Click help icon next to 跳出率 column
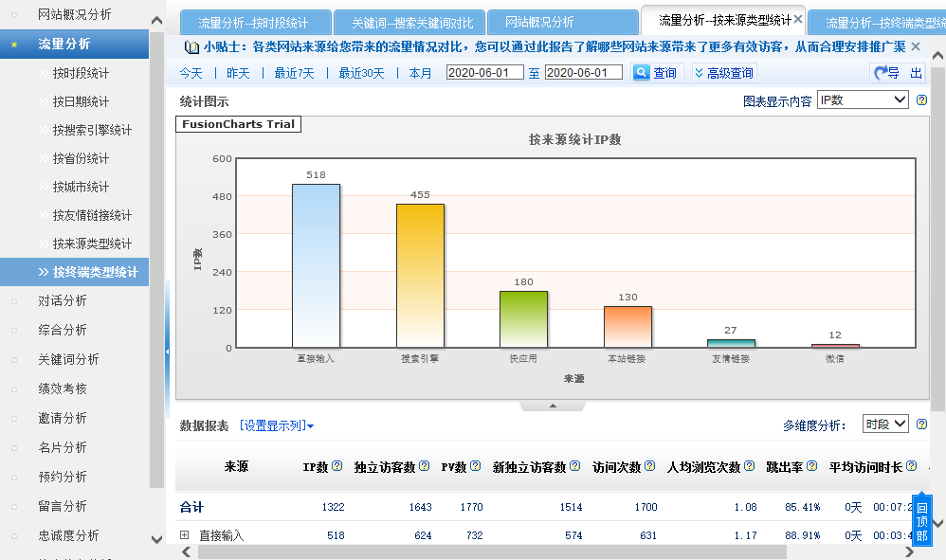 pos(814,466)
